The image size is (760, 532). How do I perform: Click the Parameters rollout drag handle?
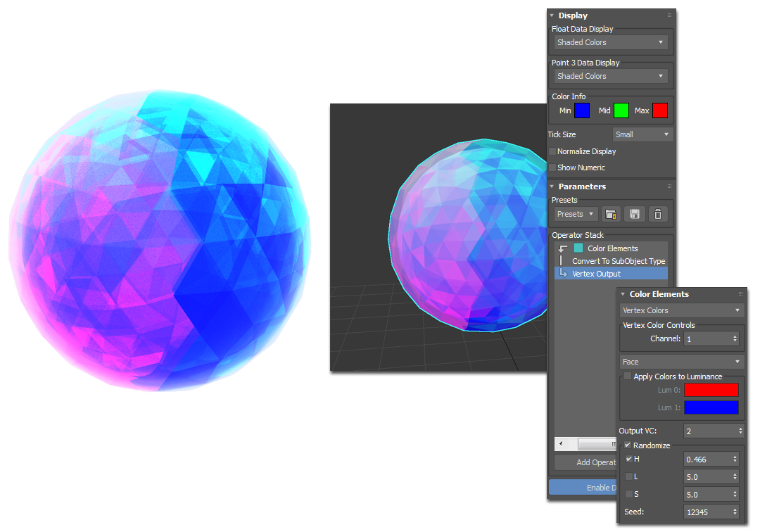669,186
